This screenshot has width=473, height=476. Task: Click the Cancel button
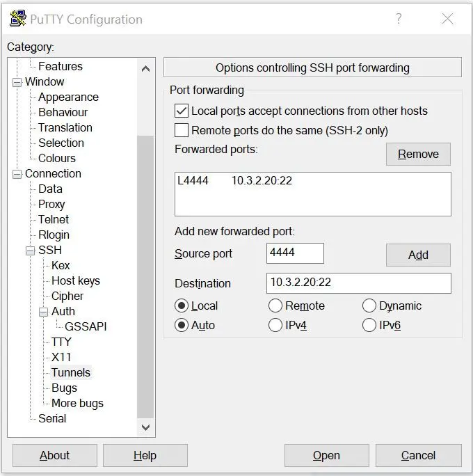[x=419, y=455]
